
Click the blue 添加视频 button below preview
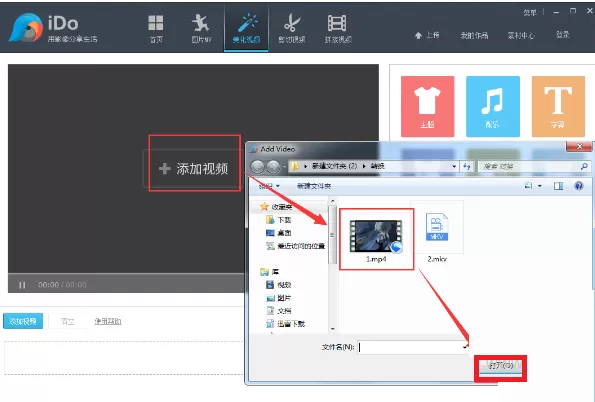23,321
